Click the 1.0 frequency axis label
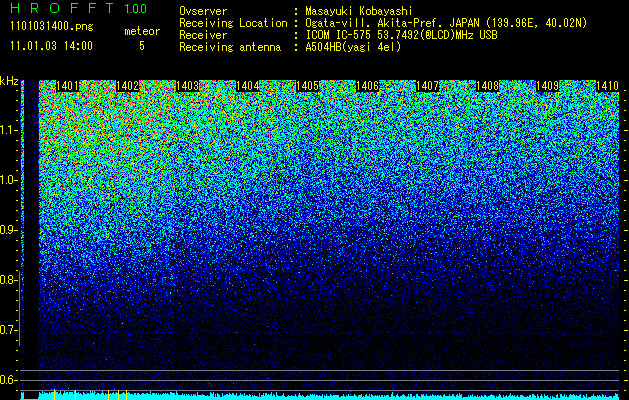The height and width of the screenshot is (400, 629). pos(8,180)
